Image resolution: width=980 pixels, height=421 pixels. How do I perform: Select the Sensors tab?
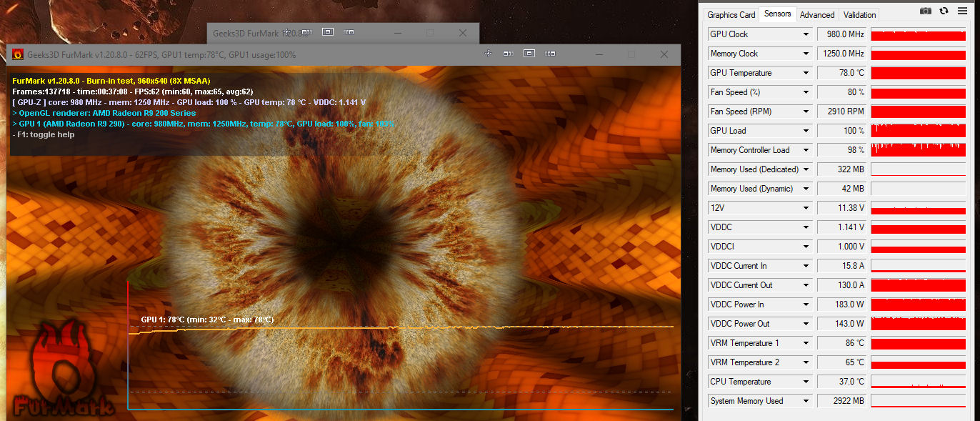click(x=777, y=14)
